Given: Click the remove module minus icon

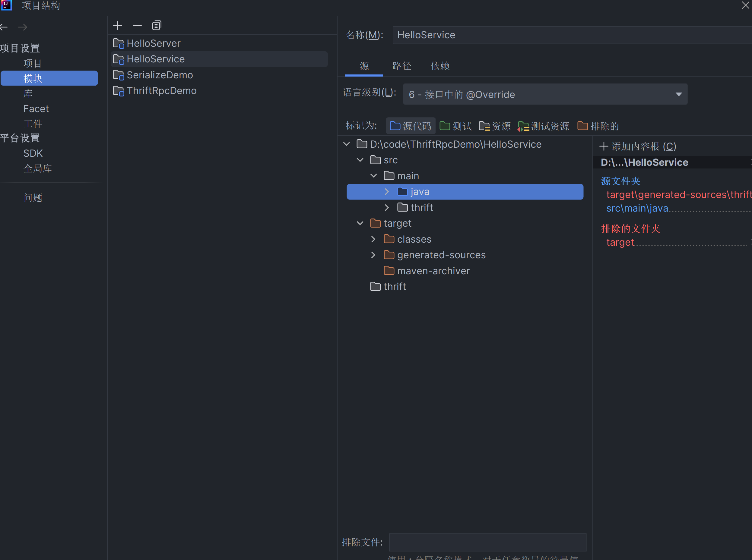Looking at the screenshot, I should coord(137,25).
